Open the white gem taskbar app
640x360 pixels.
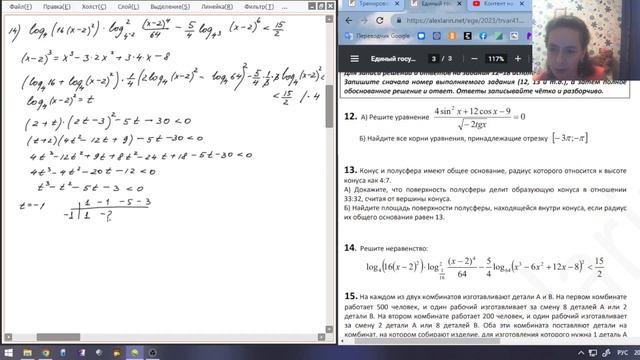[99, 353]
